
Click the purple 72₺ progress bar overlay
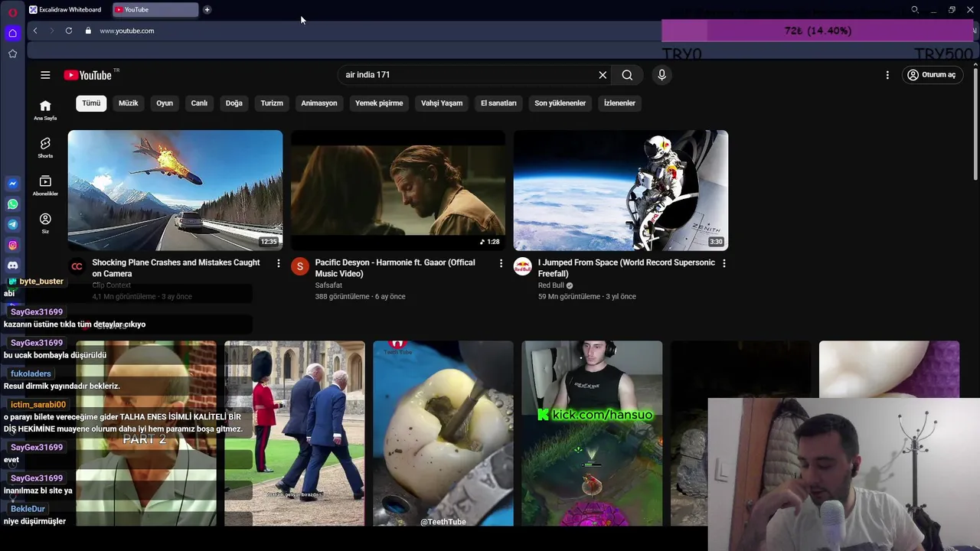pos(818,31)
